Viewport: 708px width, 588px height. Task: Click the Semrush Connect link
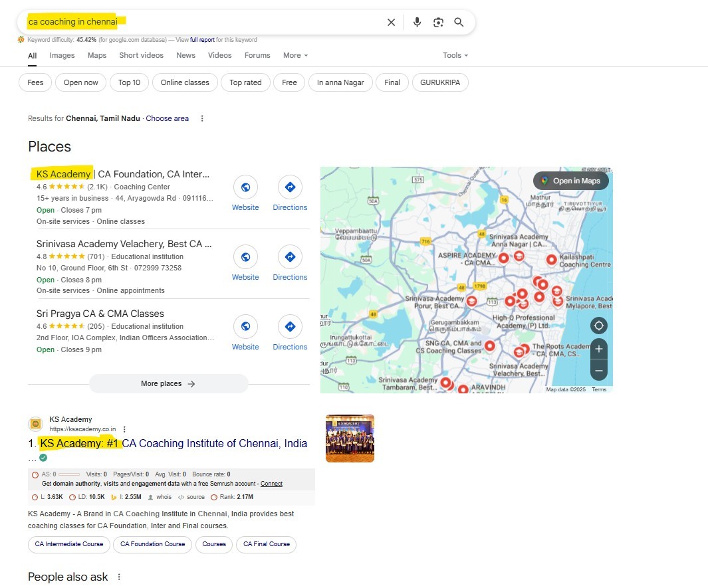(x=271, y=484)
